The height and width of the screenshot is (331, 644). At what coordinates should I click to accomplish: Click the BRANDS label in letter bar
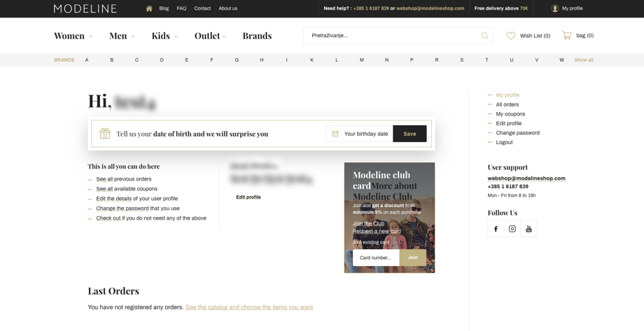64,60
